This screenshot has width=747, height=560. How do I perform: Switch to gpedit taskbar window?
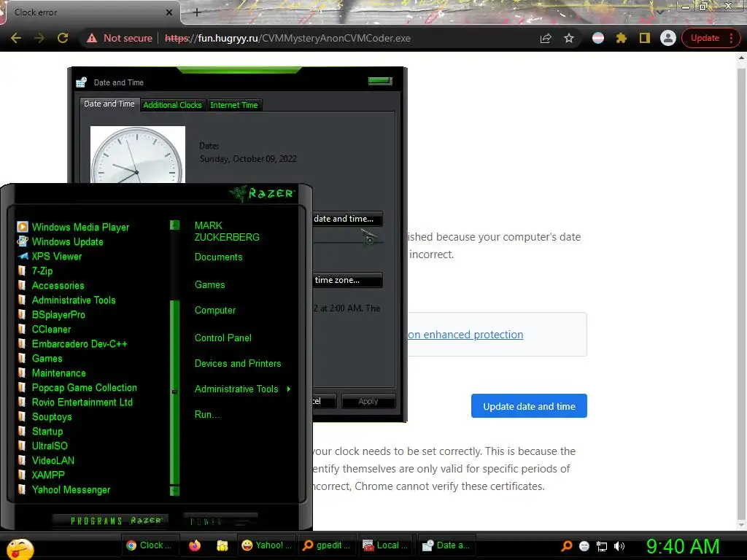(x=327, y=545)
